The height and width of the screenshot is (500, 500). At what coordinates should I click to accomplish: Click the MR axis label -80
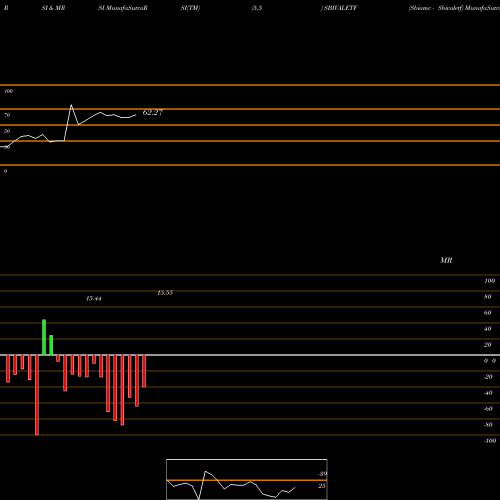[488, 425]
